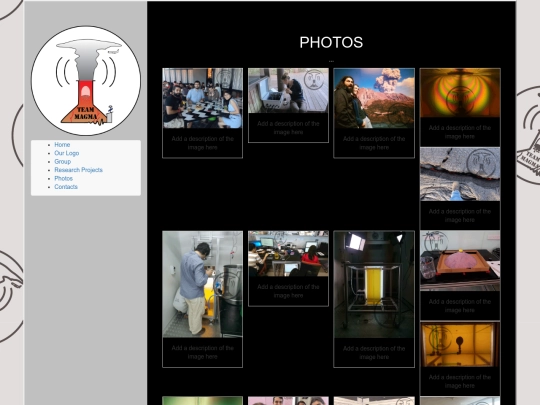Open the rainbow photoelastic fringe image
Screen dimensions: 540x405
coord(460,93)
